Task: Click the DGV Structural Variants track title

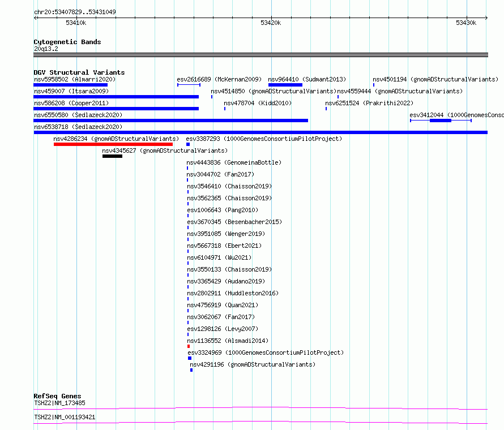Action: pos(79,72)
